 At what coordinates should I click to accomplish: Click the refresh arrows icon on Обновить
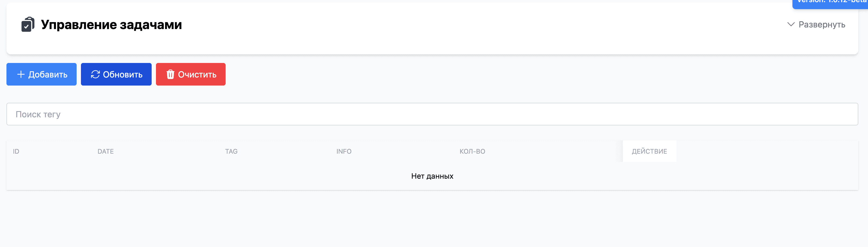pos(95,75)
